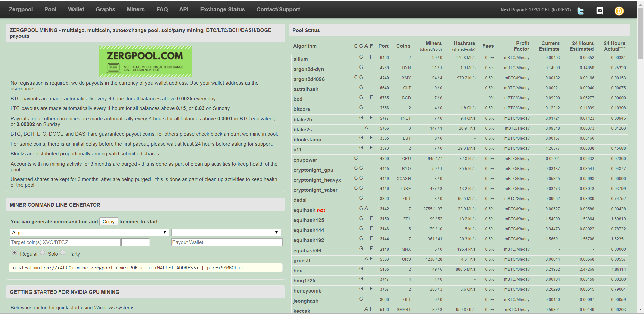
Task: Open the Zergpool Twitter page icon
Action: pos(580,11)
